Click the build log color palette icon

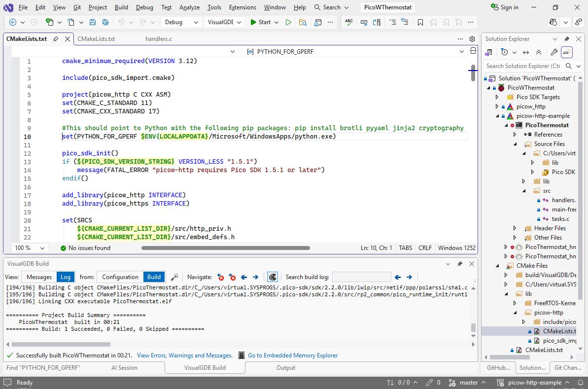(272, 277)
